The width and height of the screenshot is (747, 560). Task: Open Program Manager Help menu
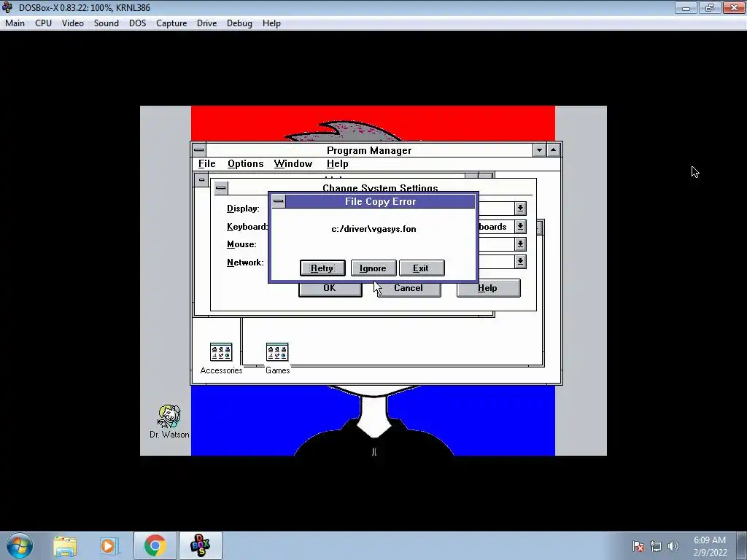point(337,164)
